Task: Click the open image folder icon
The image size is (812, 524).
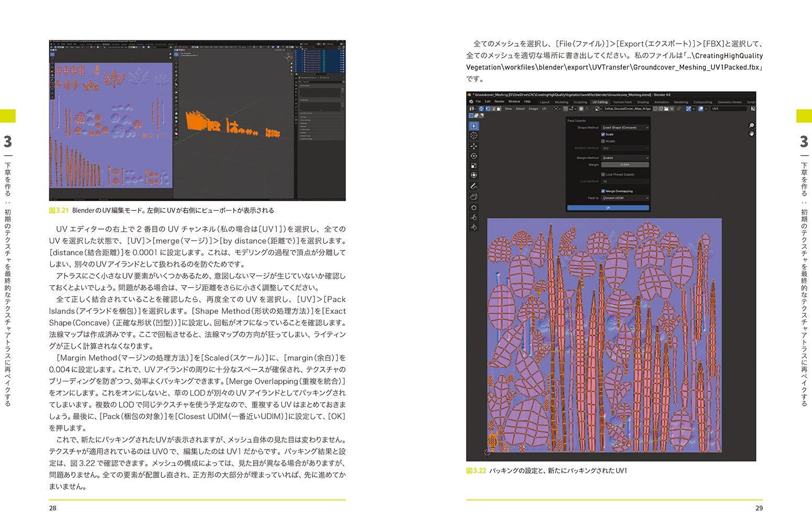Action: tap(666, 109)
